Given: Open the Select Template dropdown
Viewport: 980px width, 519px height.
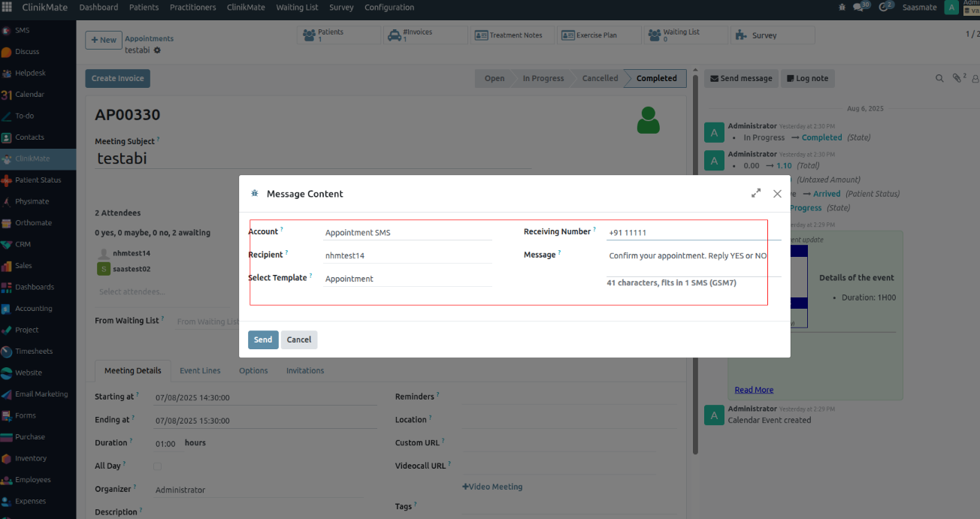Looking at the screenshot, I should [407, 279].
